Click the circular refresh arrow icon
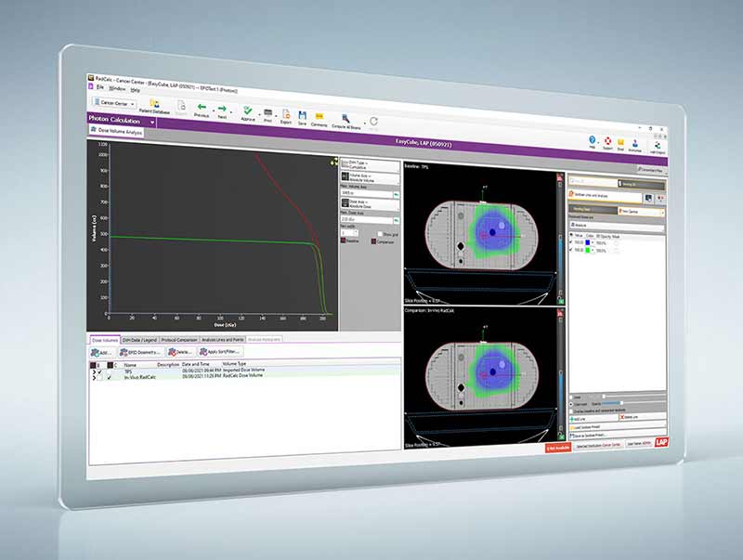Screen dimensions: 743x560 tap(373, 122)
